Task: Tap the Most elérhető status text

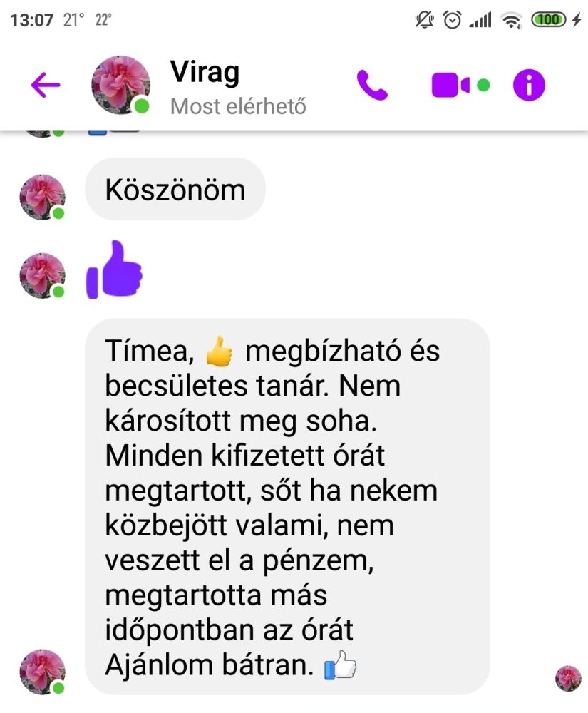Action: click(x=238, y=106)
